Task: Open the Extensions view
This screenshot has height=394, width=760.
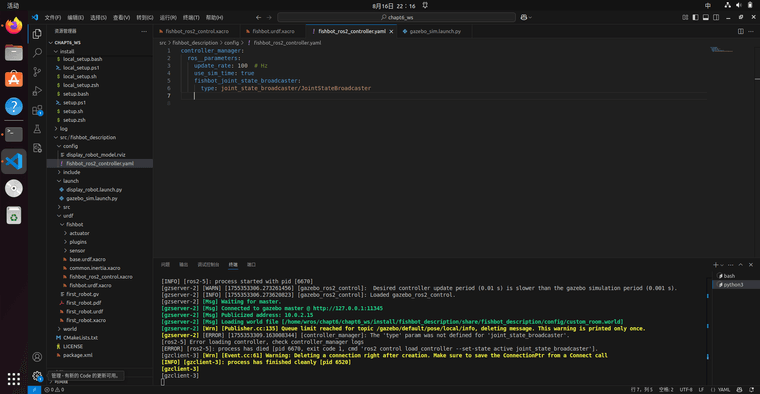Action: (x=37, y=110)
